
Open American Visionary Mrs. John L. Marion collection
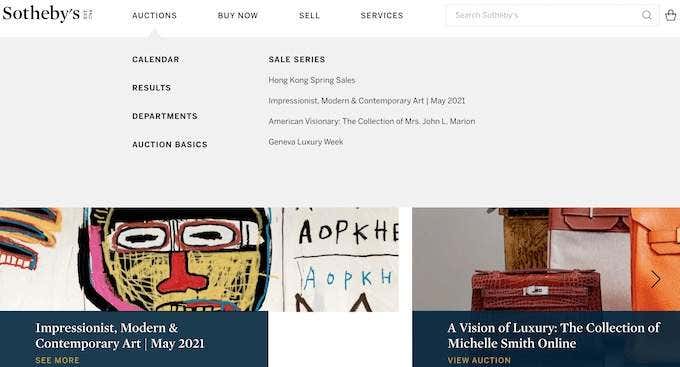point(372,121)
